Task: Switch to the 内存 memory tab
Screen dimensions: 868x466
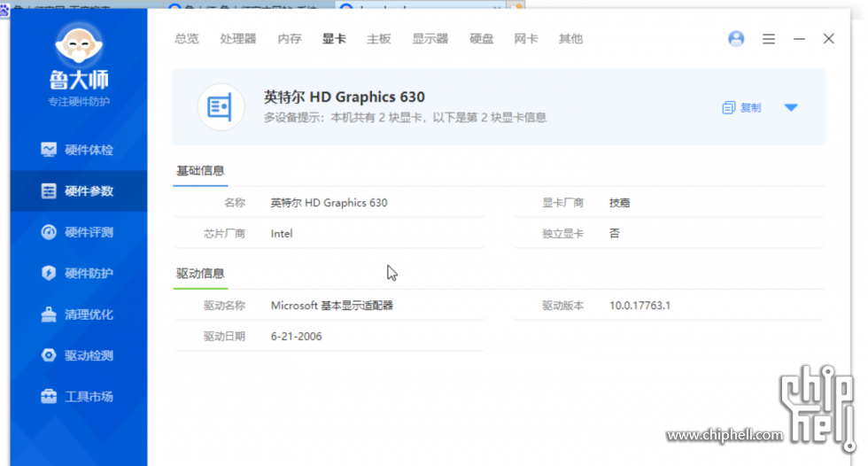Action: (x=290, y=39)
